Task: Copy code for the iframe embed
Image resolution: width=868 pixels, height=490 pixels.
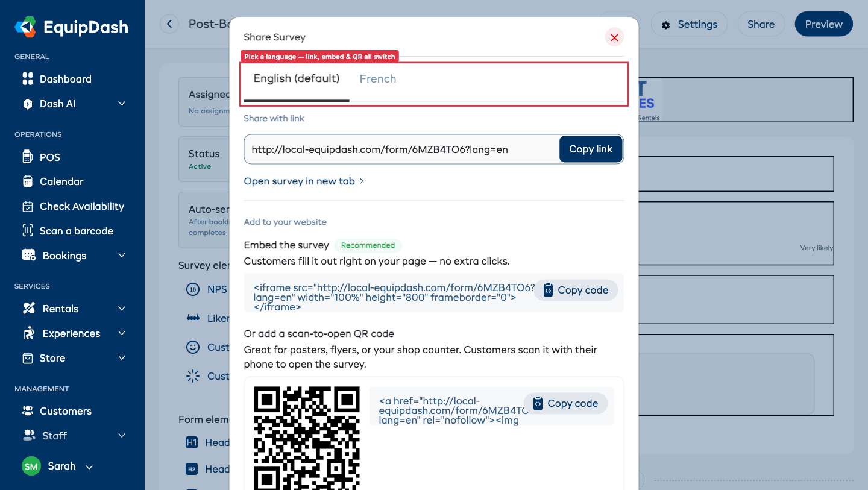Action: [576, 290]
